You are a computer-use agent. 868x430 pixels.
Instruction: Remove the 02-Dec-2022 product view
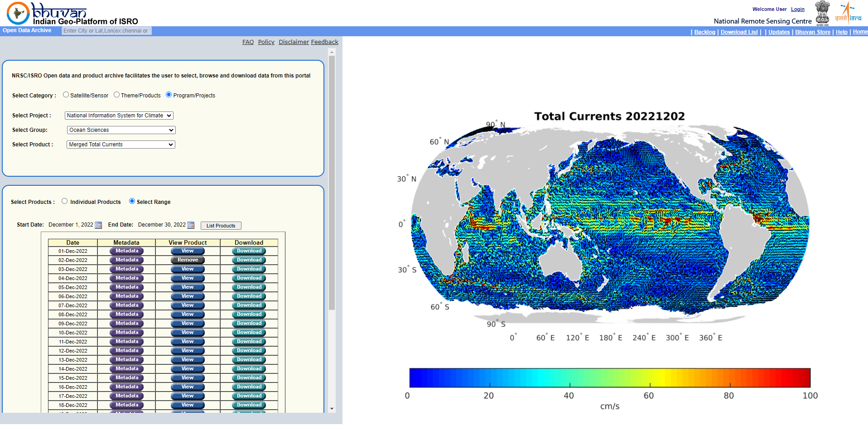point(188,260)
